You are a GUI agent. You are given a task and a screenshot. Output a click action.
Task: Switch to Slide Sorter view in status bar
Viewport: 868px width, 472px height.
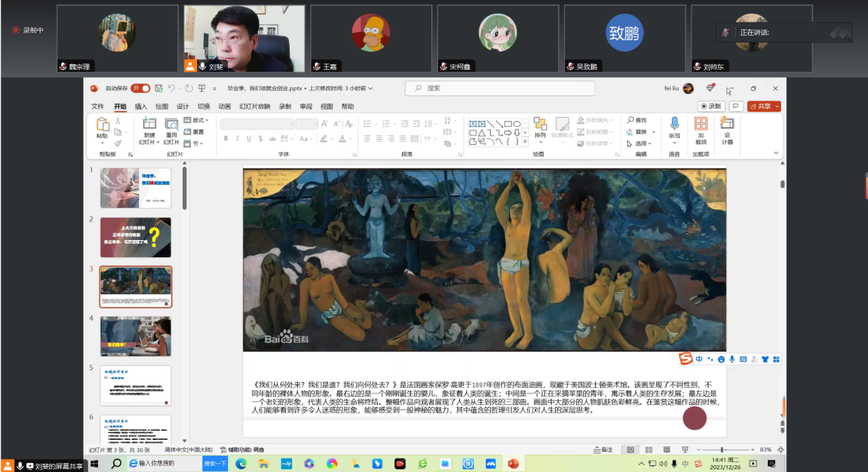click(648, 450)
